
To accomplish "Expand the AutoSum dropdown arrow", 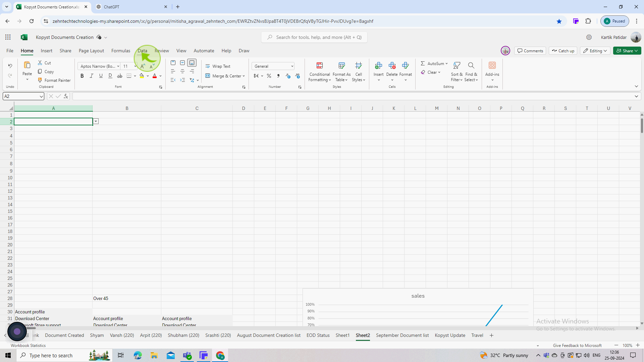I will point(446,63).
